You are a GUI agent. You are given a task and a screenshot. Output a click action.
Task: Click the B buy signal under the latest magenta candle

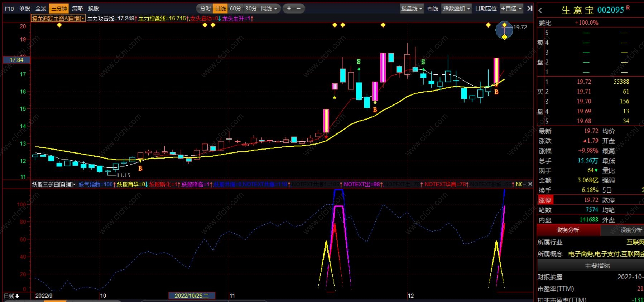(496, 92)
